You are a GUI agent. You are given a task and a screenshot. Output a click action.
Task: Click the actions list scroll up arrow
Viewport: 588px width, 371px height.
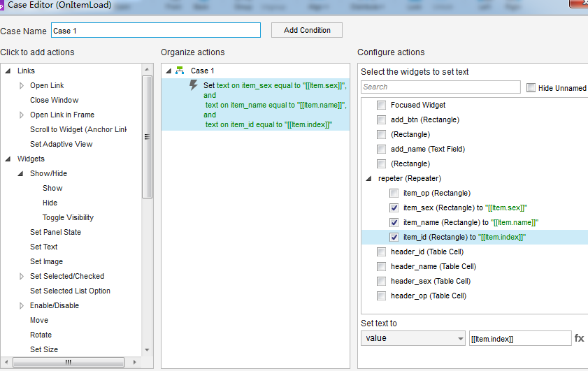click(x=147, y=69)
